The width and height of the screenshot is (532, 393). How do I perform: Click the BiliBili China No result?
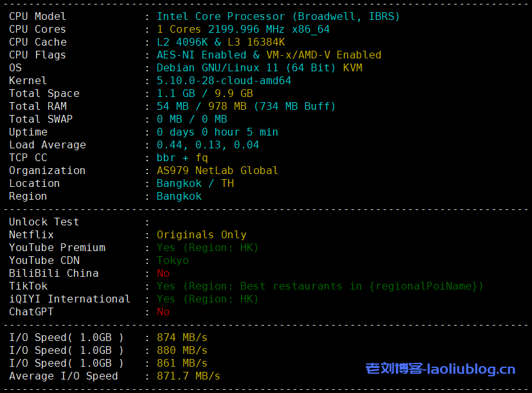[x=163, y=274]
